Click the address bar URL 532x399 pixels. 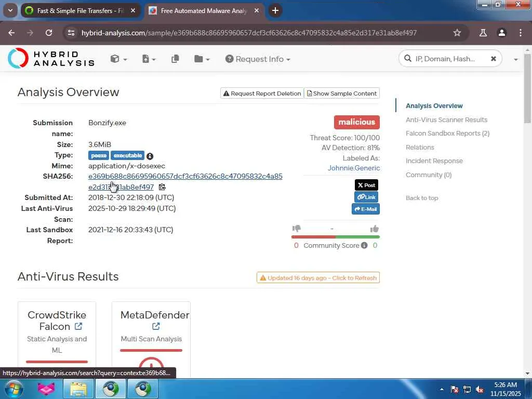coord(249,33)
